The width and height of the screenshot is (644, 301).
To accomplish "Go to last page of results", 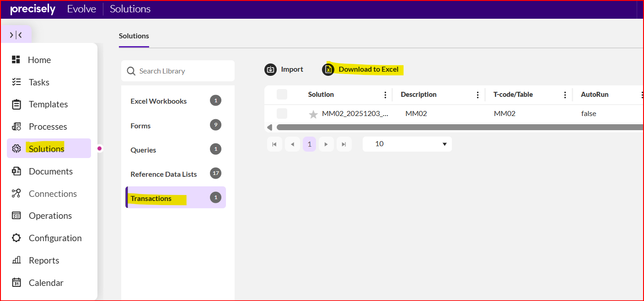I will [x=344, y=144].
